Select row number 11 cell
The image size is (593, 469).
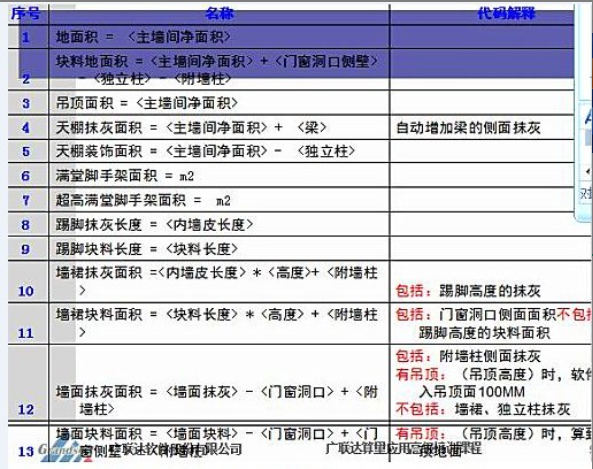[x=28, y=323]
